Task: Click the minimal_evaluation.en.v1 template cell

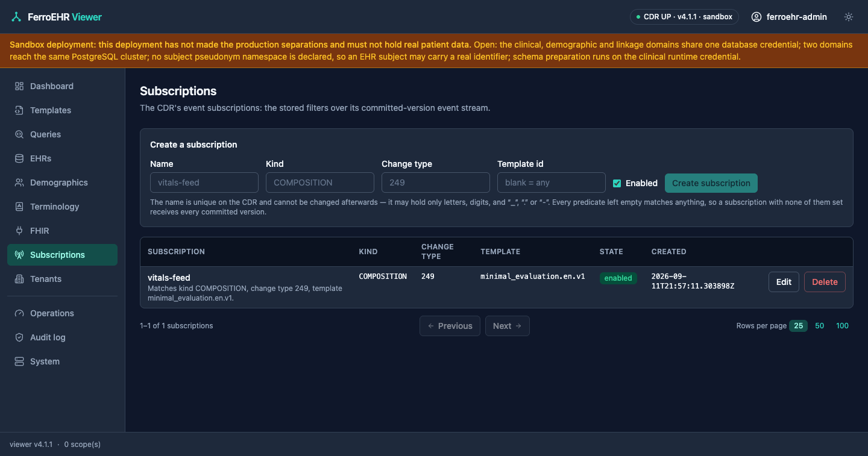Action: [533, 276]
